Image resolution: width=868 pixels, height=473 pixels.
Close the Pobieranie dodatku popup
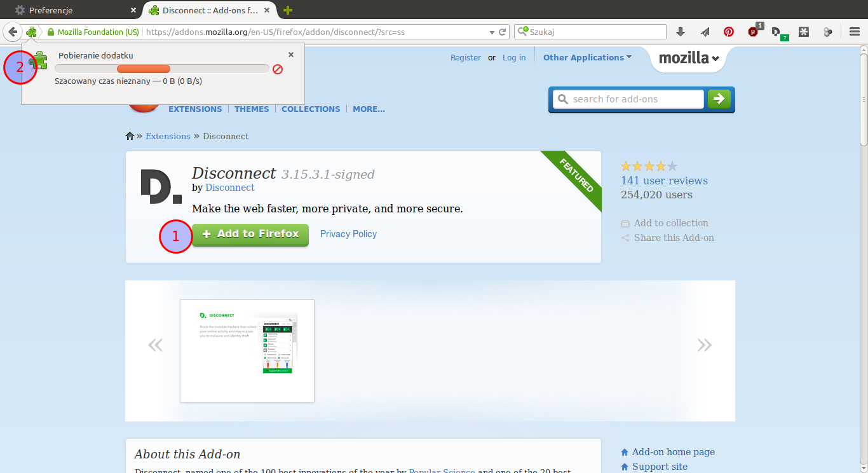coord(291,55)
